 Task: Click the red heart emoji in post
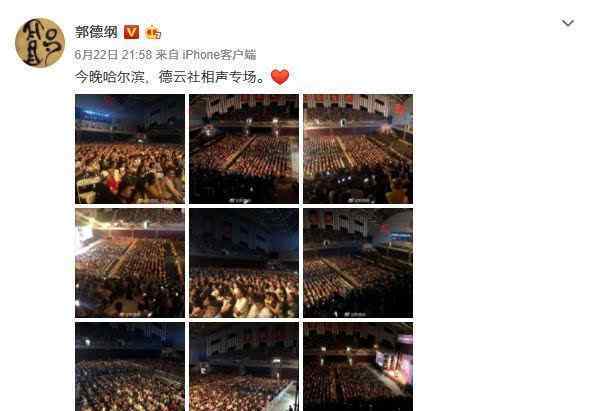click(x=280, y=77)
